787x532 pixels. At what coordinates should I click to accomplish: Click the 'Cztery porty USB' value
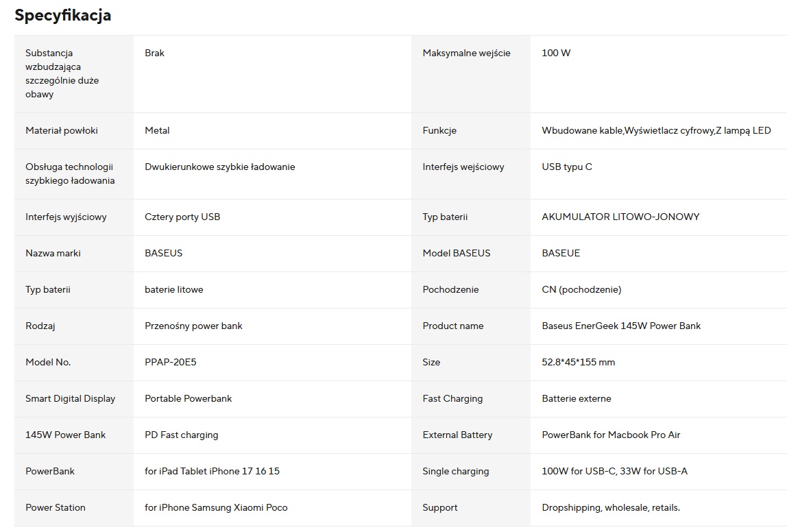click(x=182, y=217)
